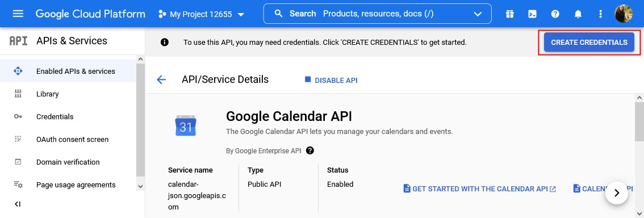
Task: Open Domain verification in sidebar
Action: click(68, 162)
